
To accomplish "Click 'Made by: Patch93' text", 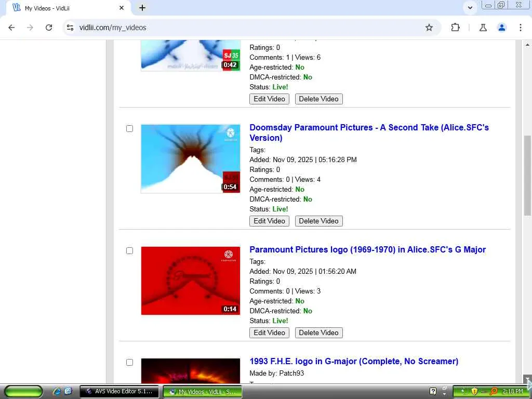I will click(276, 373).
